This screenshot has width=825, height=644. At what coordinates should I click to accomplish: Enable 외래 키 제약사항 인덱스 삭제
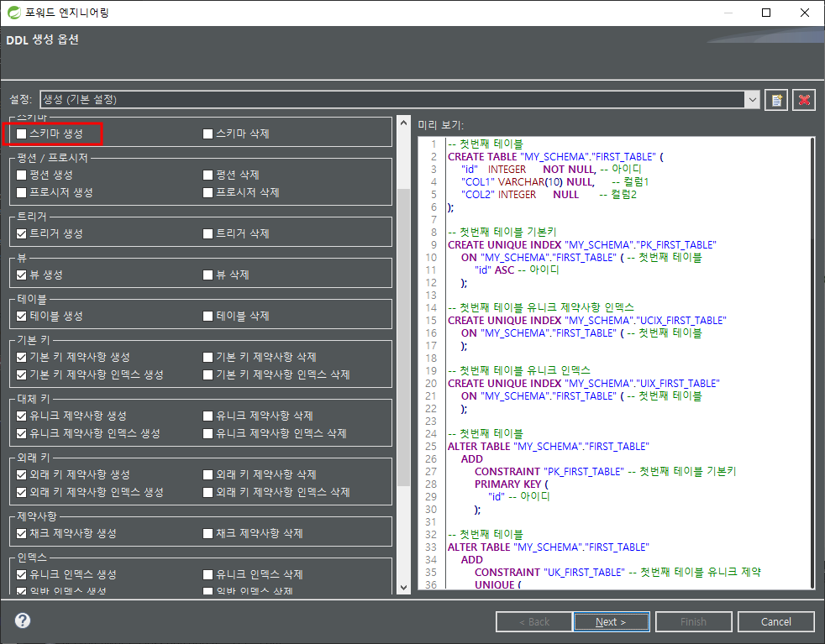point(208,493)
